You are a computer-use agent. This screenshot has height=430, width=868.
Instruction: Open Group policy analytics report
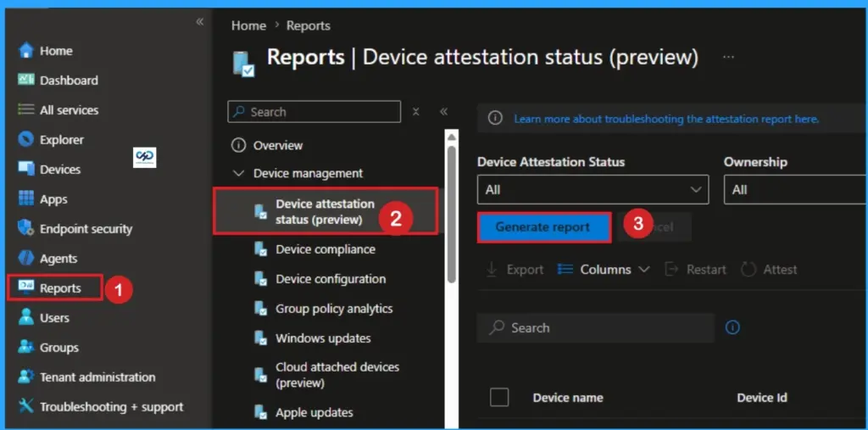[x=334, y=309]
